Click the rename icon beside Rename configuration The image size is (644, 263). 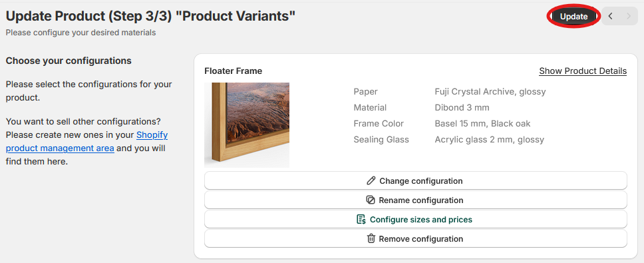370,200
